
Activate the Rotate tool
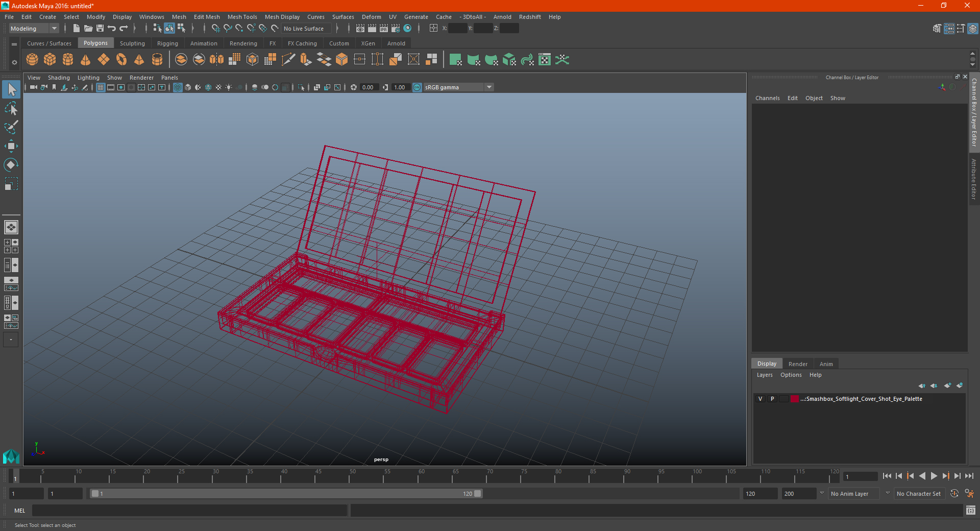click(x=11, y=165)
